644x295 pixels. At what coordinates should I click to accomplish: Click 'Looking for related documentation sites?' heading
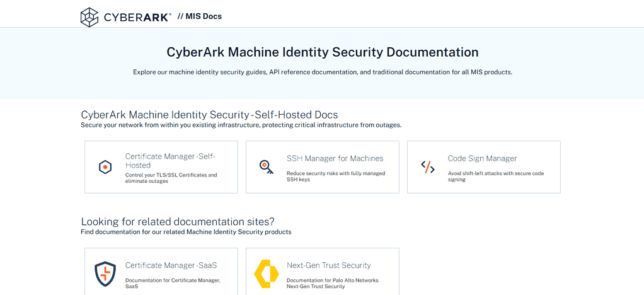[178, 222]
